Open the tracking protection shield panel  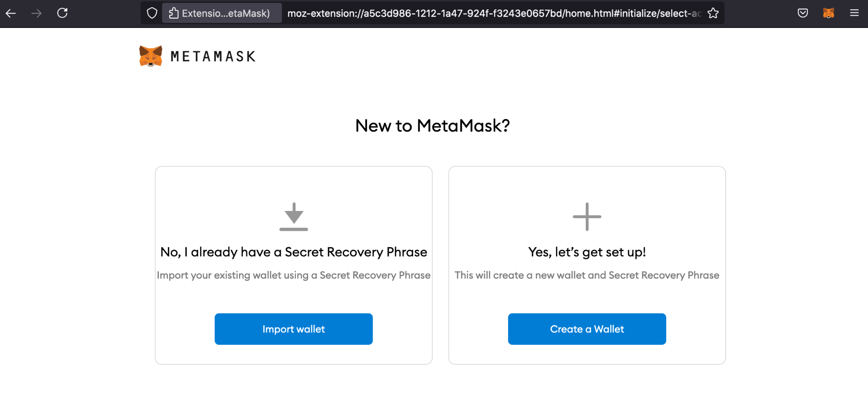(152, 13)
